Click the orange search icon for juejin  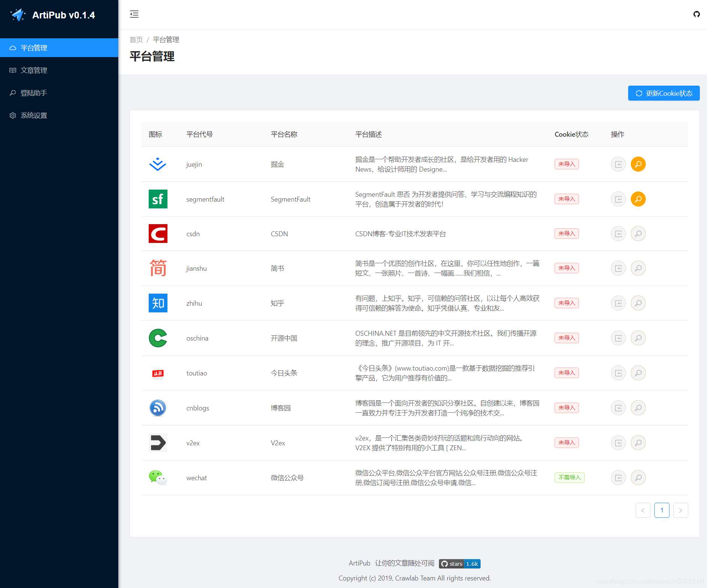click(638, 164)
